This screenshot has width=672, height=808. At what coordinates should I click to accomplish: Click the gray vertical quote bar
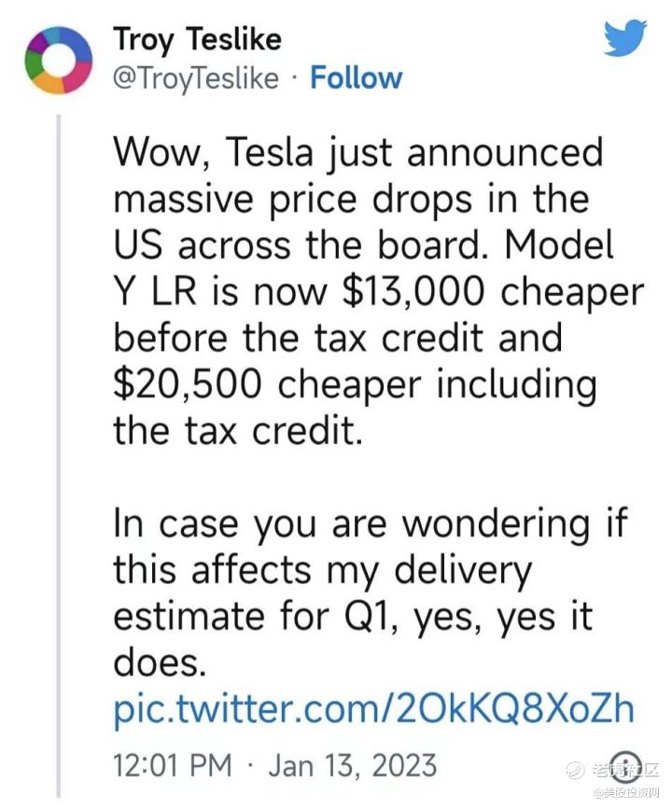(58, 456)
